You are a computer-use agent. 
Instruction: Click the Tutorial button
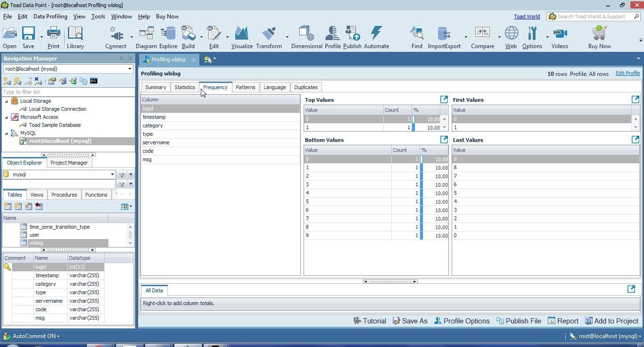(x=370, y=321)
